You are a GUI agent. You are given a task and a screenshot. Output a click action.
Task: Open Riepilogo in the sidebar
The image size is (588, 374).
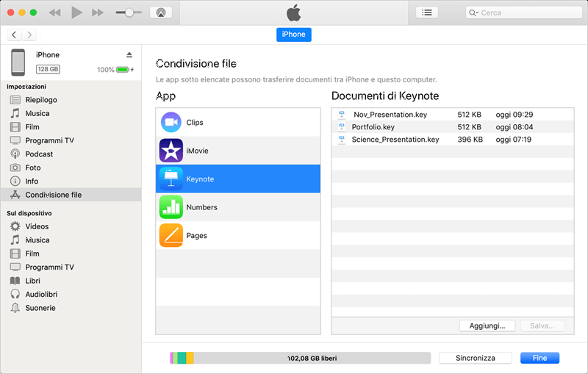(41, 100)
